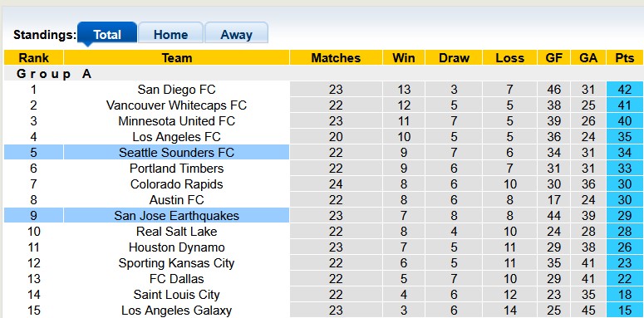Open Vancouver Whitecaps FC team link
This screenshot has width=644, height=318.
[176, 105]
